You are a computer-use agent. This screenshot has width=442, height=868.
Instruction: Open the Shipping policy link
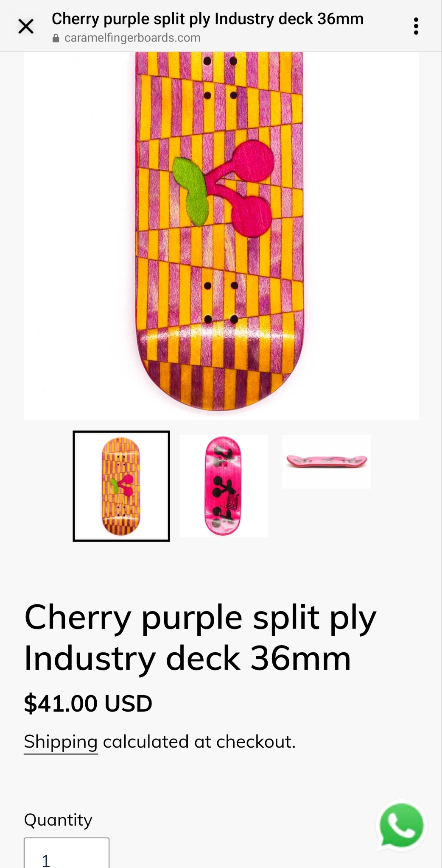point(61,742)
